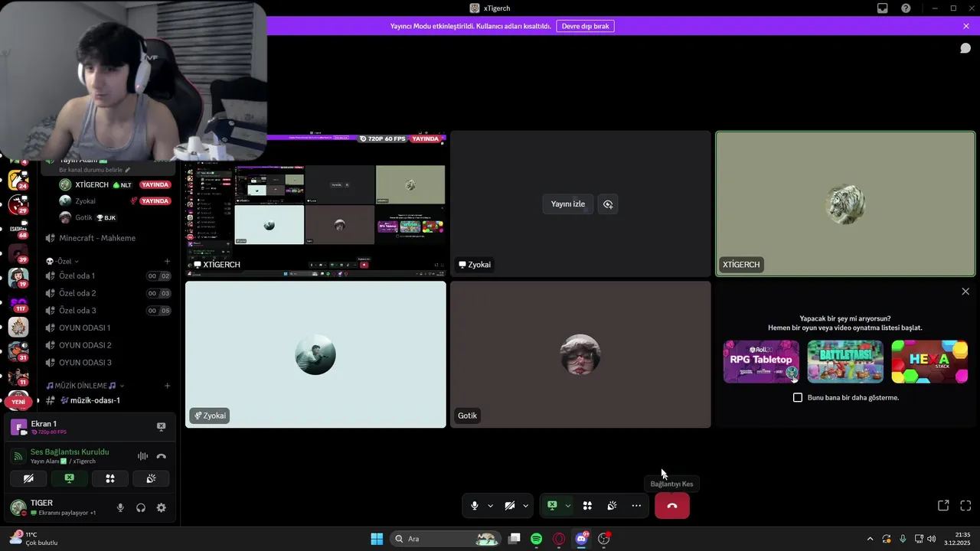The width and height of the screenshot is (980, 551).
Task: Open TIGER user profile avatar
Action: click(18, 507)
